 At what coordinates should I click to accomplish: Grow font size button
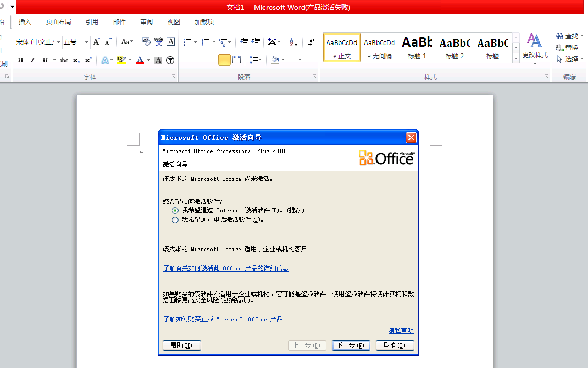click(x=97, y=42)
